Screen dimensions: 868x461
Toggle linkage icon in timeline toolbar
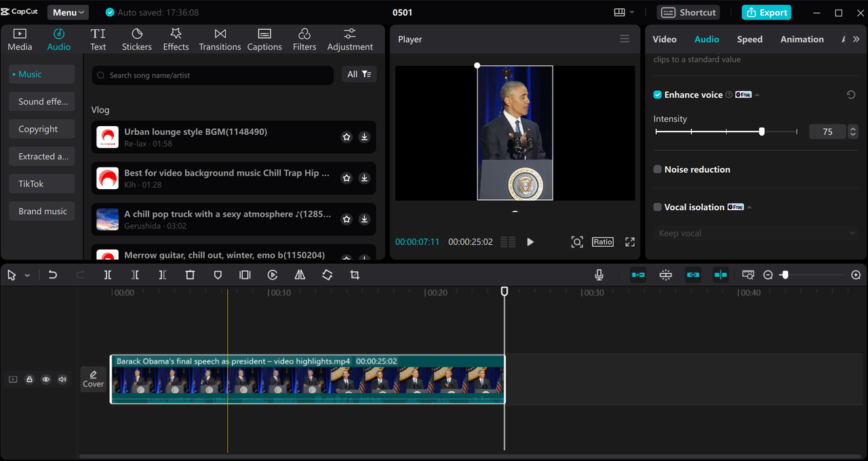(x=692, y=275)
